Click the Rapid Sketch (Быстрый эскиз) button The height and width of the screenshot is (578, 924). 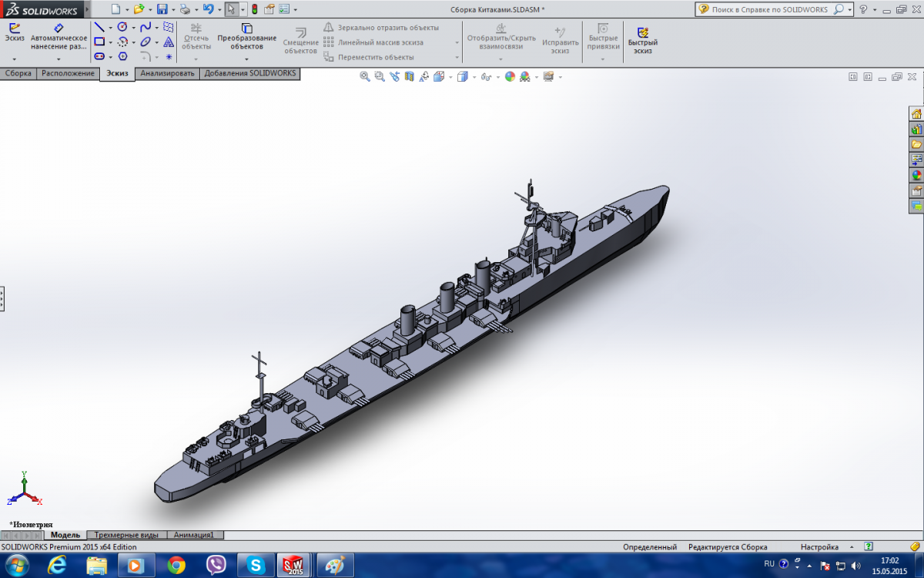(x=643, y=40)
